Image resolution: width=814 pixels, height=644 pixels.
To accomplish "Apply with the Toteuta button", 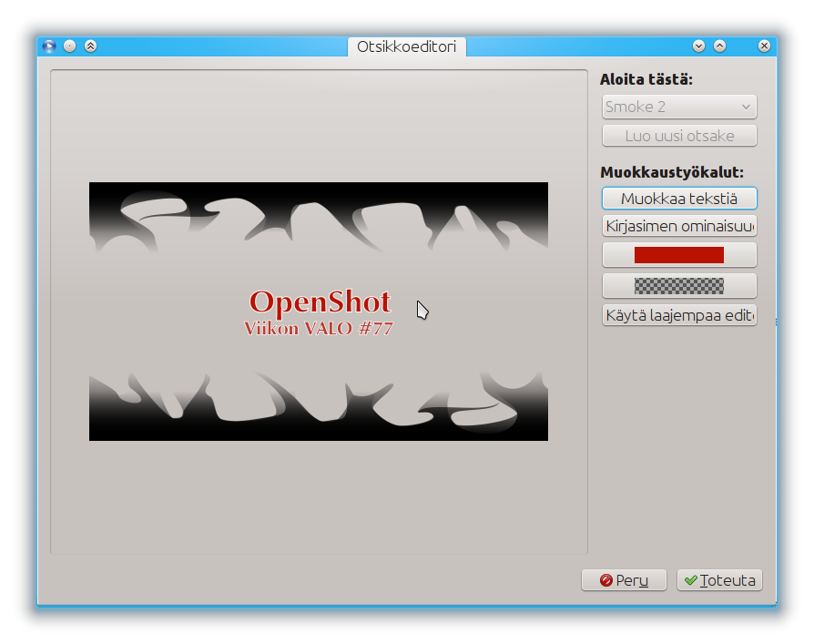I will 719,580.
